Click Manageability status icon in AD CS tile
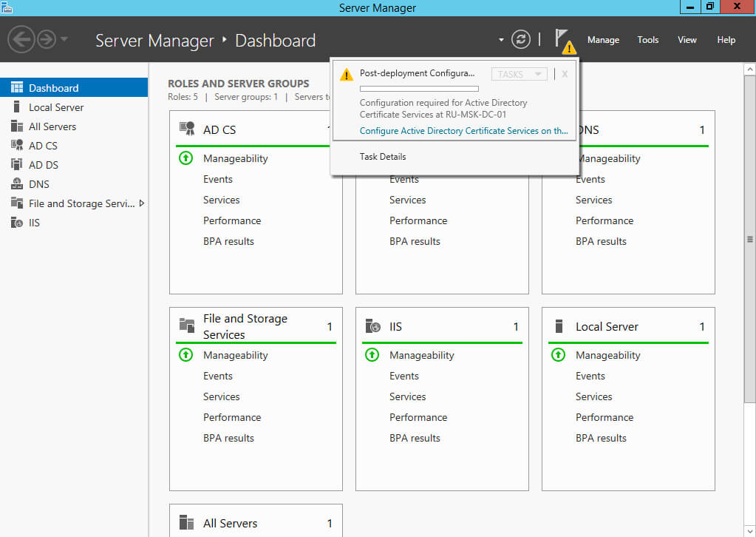 coord(185,158)
